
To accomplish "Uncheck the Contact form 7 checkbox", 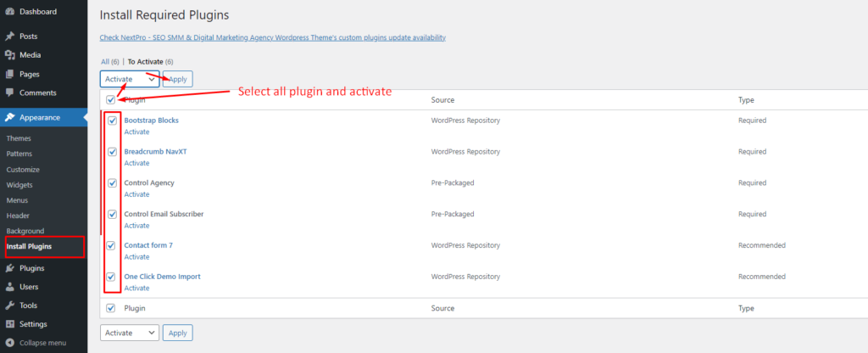I will [111, 245].
